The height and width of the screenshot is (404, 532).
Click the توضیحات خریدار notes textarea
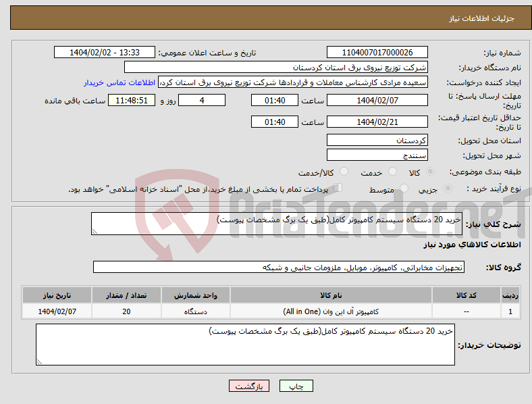[x=245, y=345]
